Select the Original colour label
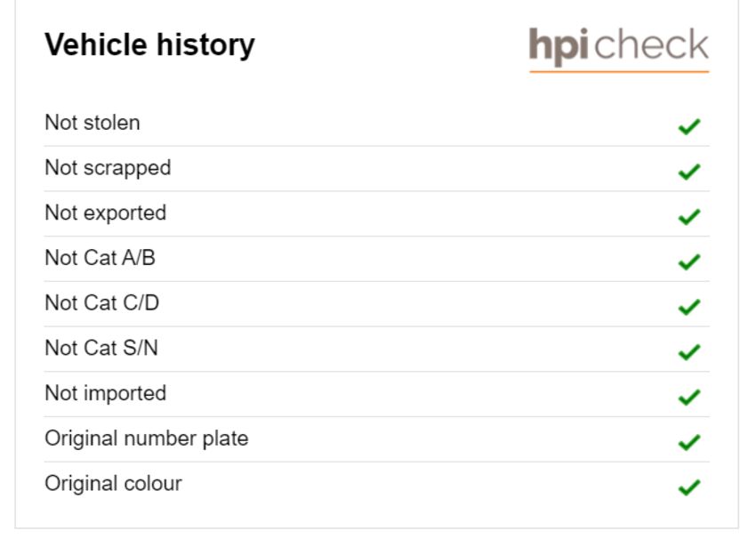 [x=113, y=483]
